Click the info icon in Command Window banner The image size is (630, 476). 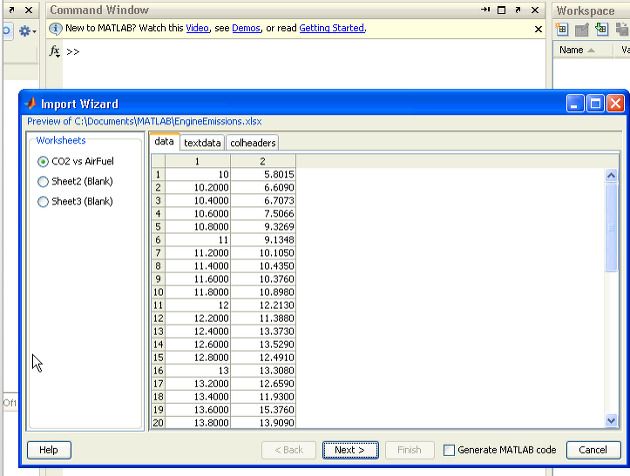point(55,29)
